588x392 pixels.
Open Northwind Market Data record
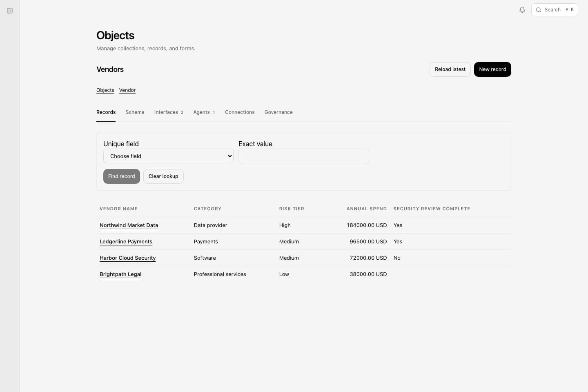pyautogui.click(x=129, y=225)
